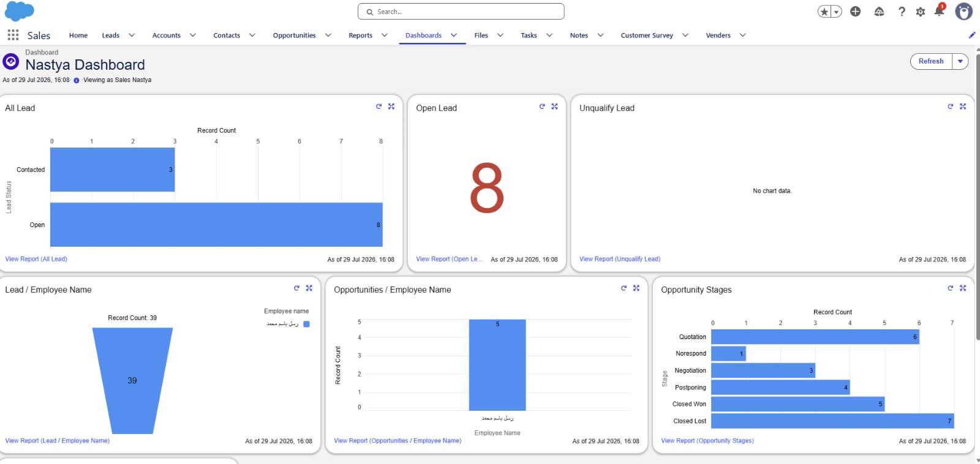
Task: Expand the Leads tab chevron menu
Action: [132, 36]
